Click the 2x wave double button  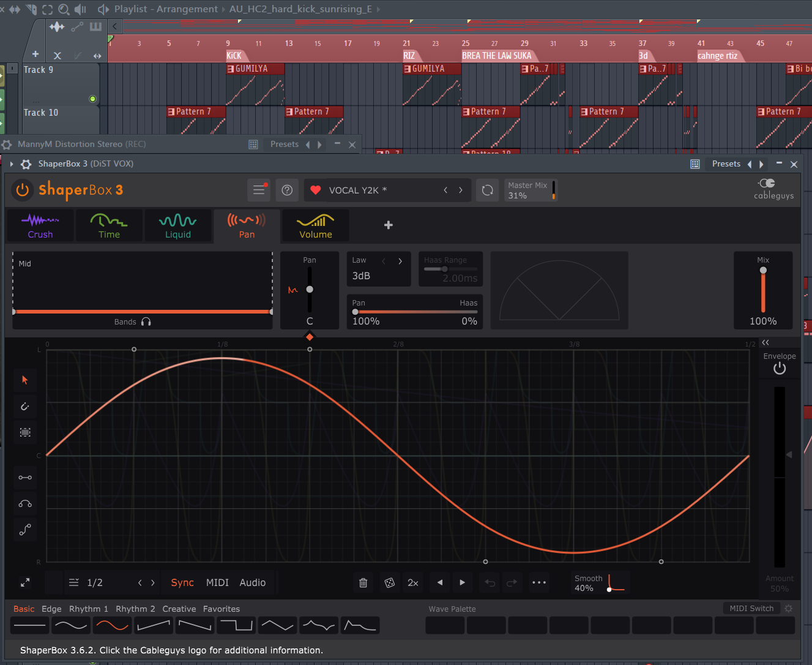pyautogui.click(x=413, y=582)
